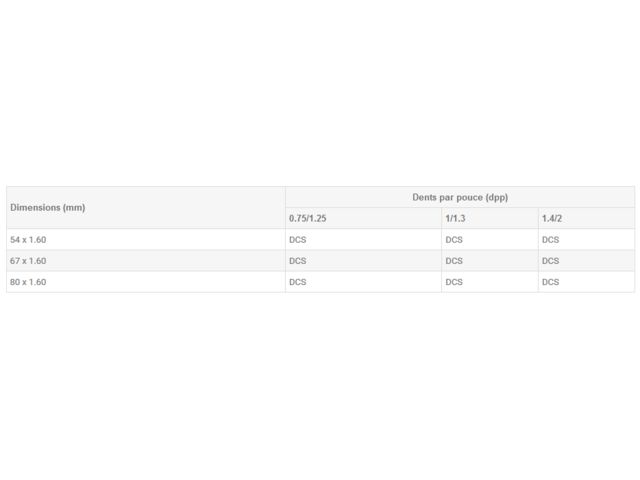
Task: Select DCS for 80 x 1.60 under 1/1.3
Action: (454, 282)
